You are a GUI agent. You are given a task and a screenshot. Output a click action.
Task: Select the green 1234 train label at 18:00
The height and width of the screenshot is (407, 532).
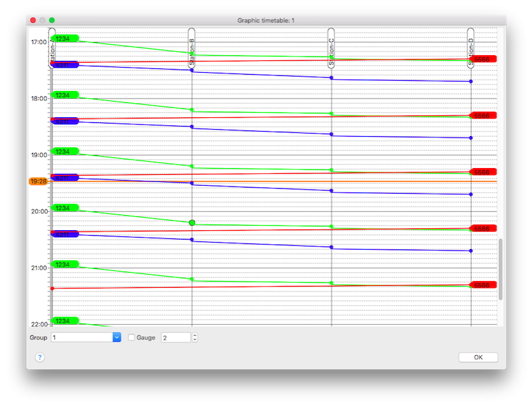pyautogui.click(x=63, y=95)
